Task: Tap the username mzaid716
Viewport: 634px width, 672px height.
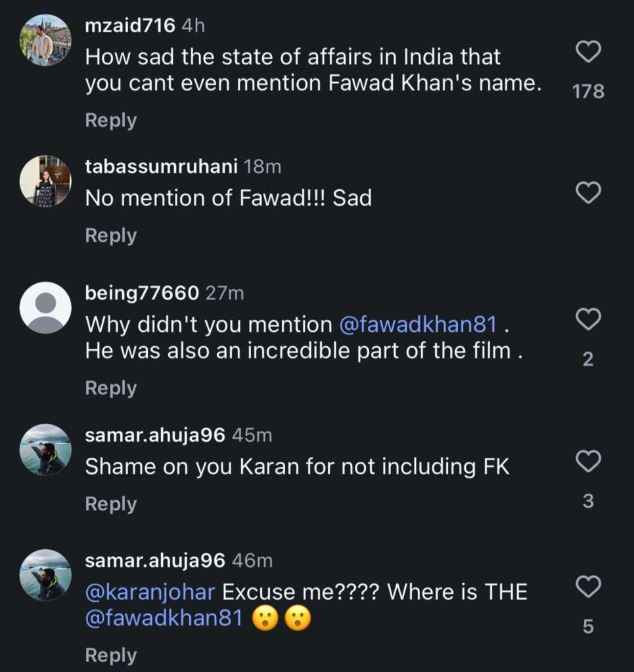Action: (x=130, y=26)
